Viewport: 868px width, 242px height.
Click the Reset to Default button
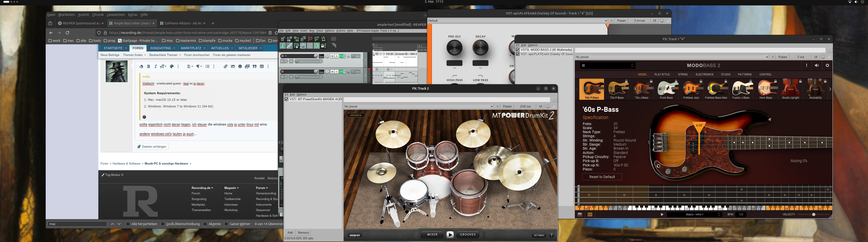[x=602, y=177]
